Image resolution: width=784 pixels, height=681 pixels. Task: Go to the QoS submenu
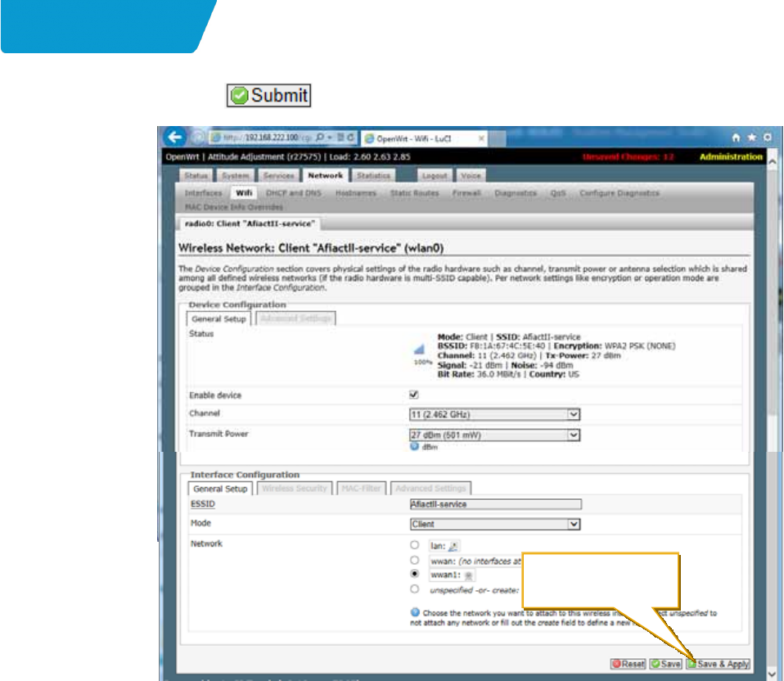558,193
